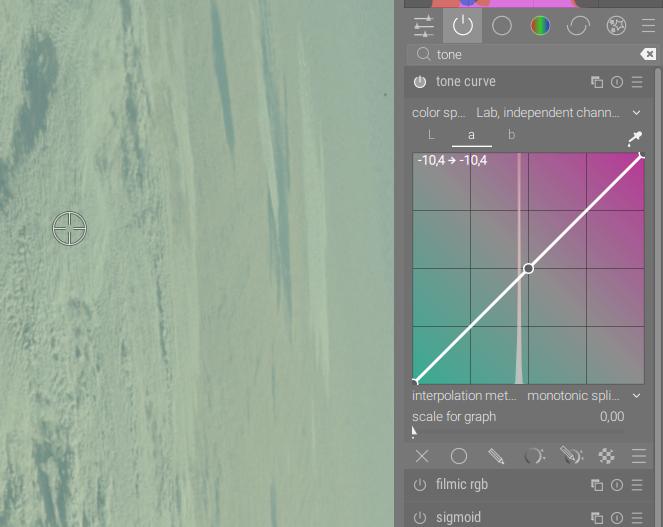The image size is (663, 527).
Task: Open sigmoid presets menu
Action: pyautogui.click(x=637, y=518)
